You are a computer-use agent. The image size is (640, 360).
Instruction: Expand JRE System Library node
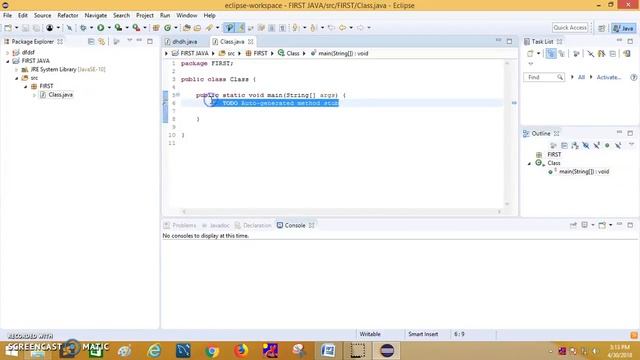click(x=16, y=70)
